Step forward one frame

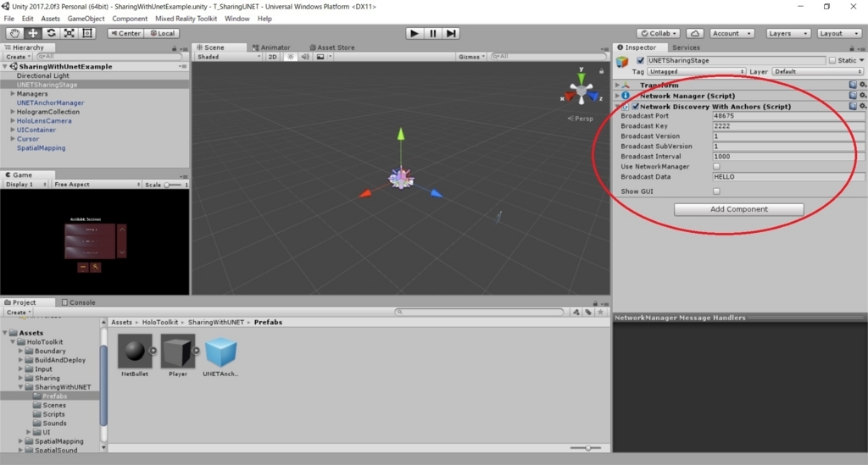[451, 33]
